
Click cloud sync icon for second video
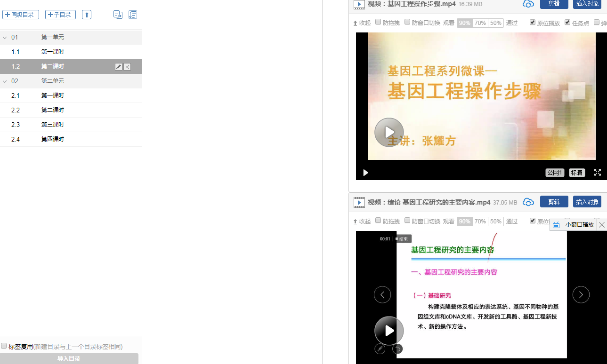[x=528, y=202]
